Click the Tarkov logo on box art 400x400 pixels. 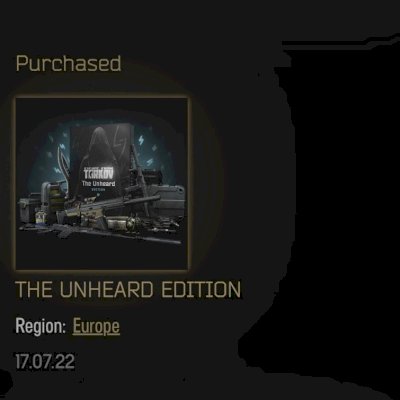99,174
